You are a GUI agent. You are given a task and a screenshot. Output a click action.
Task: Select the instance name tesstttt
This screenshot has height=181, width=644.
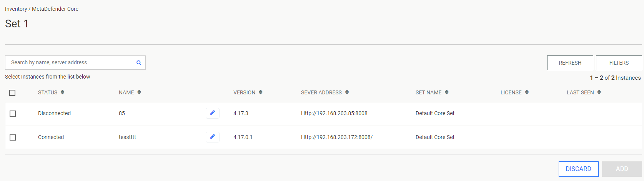[127, 137]
